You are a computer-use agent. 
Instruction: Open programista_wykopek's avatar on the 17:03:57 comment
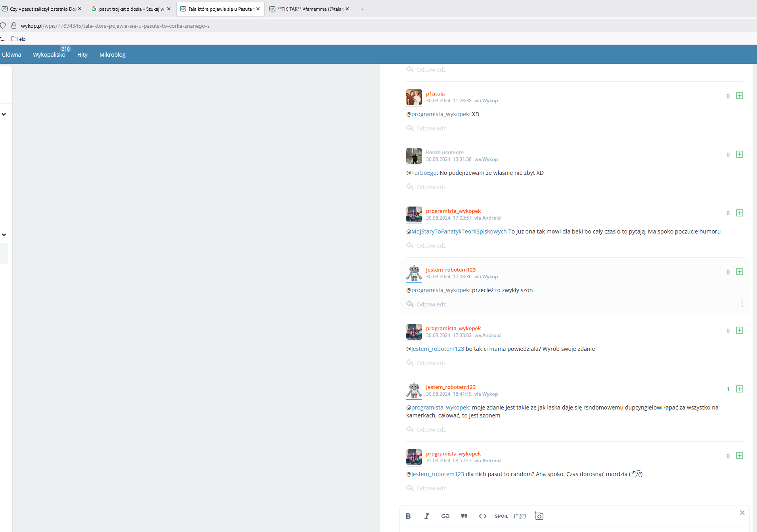click(x=414, y=214)
